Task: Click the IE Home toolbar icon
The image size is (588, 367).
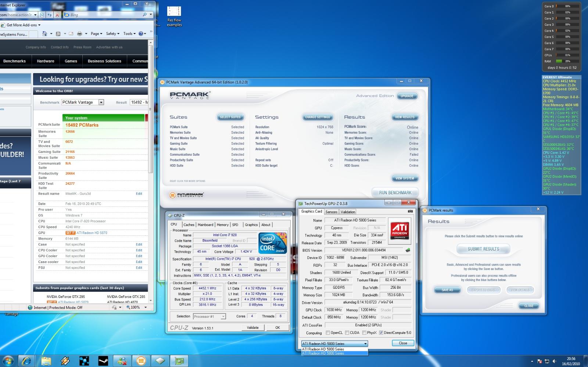Action: [44, 33]
